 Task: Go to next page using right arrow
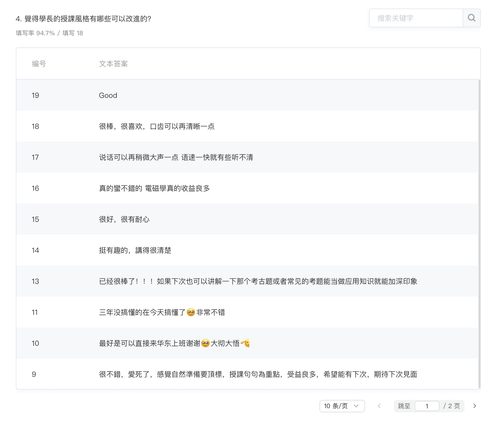[475, 406]
